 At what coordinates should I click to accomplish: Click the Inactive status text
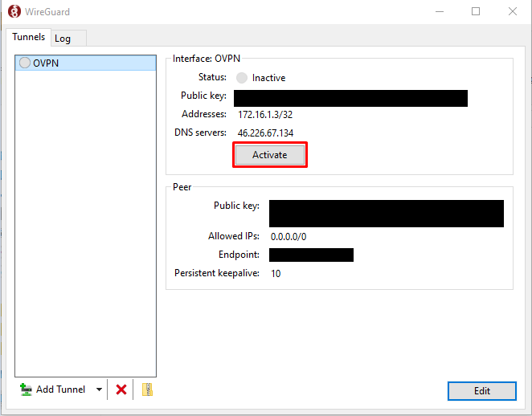(x=268, y=78)
